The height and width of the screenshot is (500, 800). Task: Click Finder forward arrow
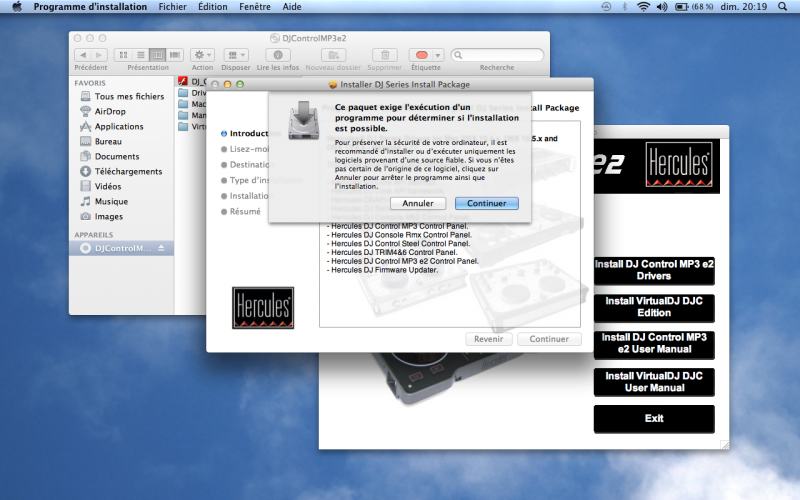pos(99,55)
